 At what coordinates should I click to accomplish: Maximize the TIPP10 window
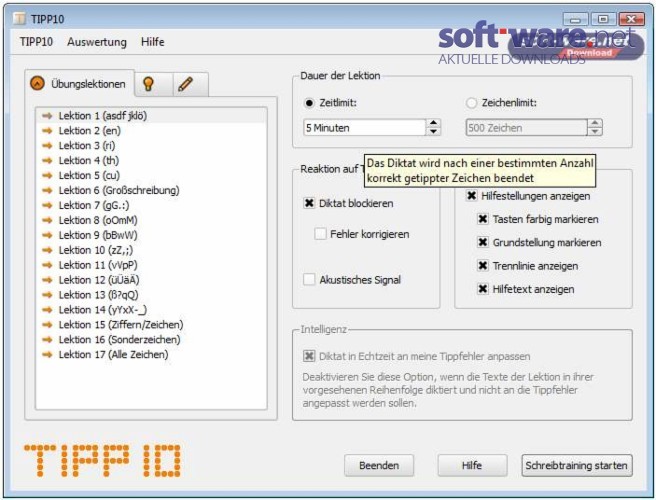coord(602,19)
